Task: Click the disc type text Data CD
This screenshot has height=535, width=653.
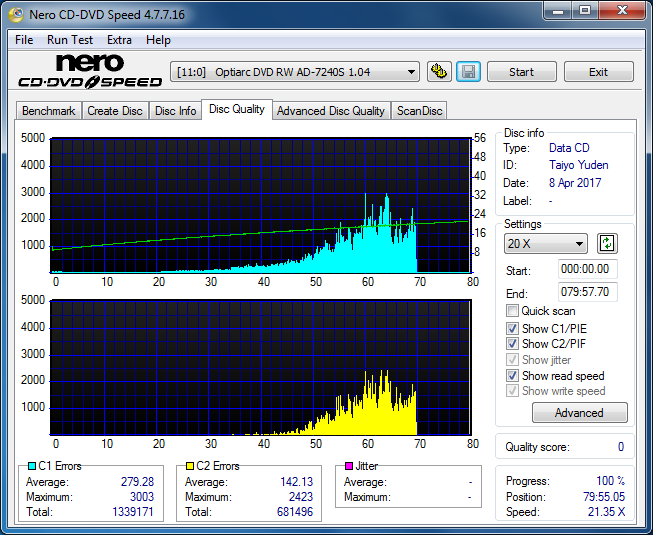Action: [569, 148]
